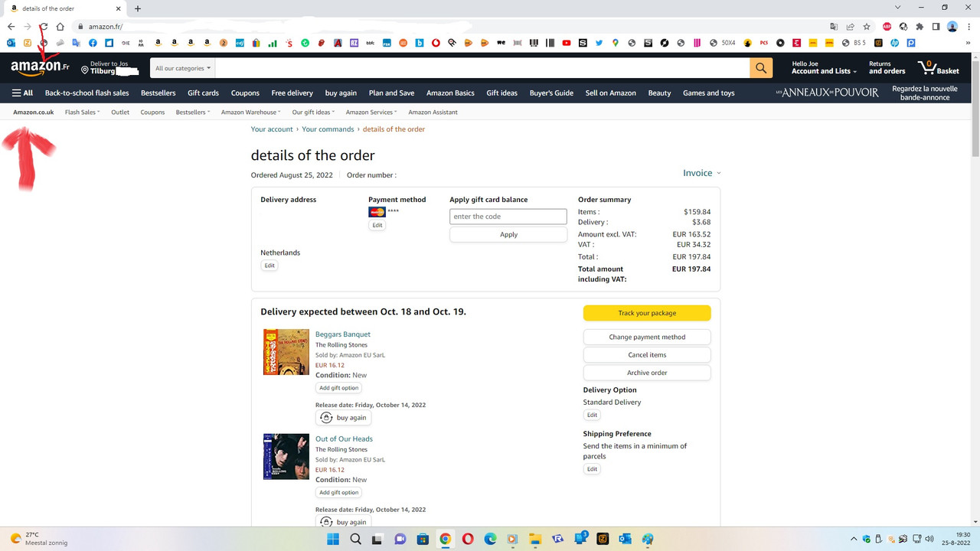The width and height of the screenshot is (980, 551).
Task: Edit the payment method
Action: (377, 226)
